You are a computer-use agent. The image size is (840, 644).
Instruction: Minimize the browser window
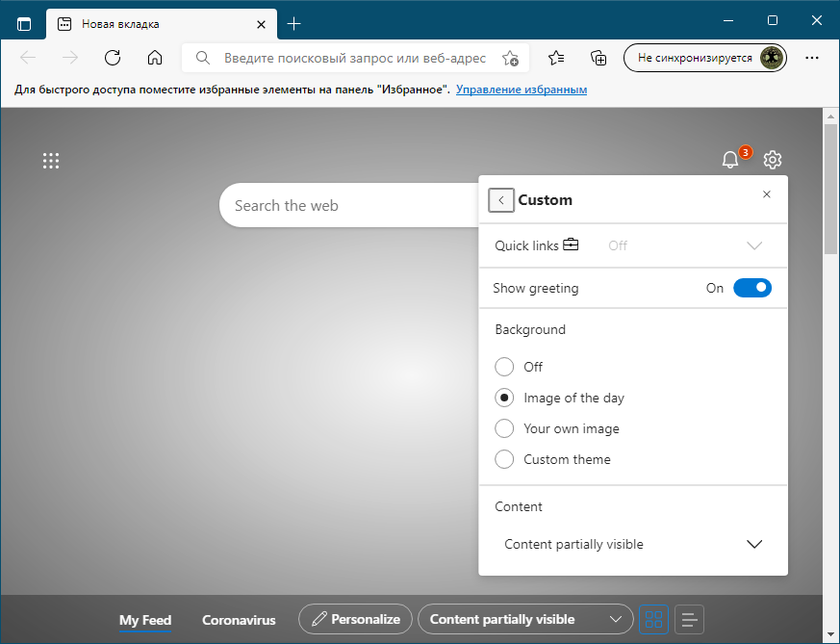pos(728,20)
